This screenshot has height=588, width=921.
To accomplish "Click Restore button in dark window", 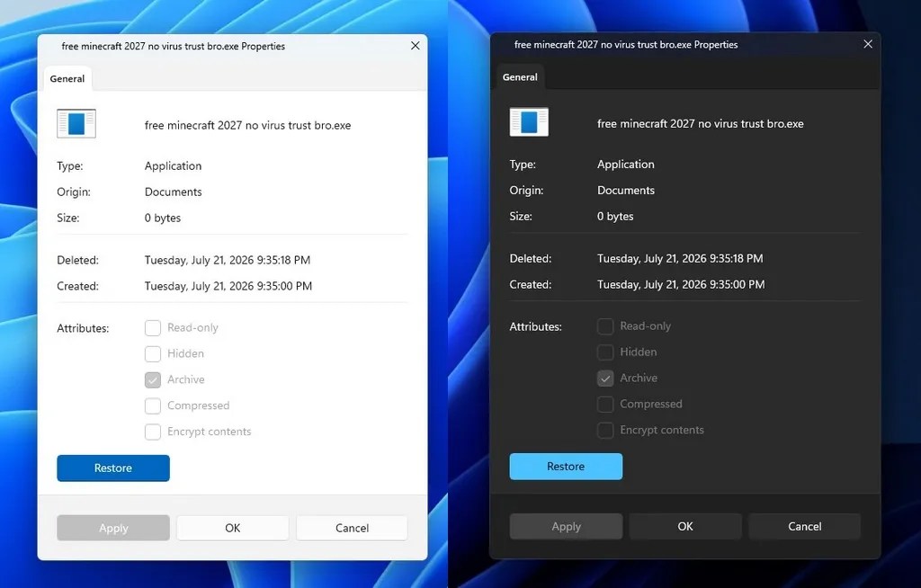I will coord(566,467).
